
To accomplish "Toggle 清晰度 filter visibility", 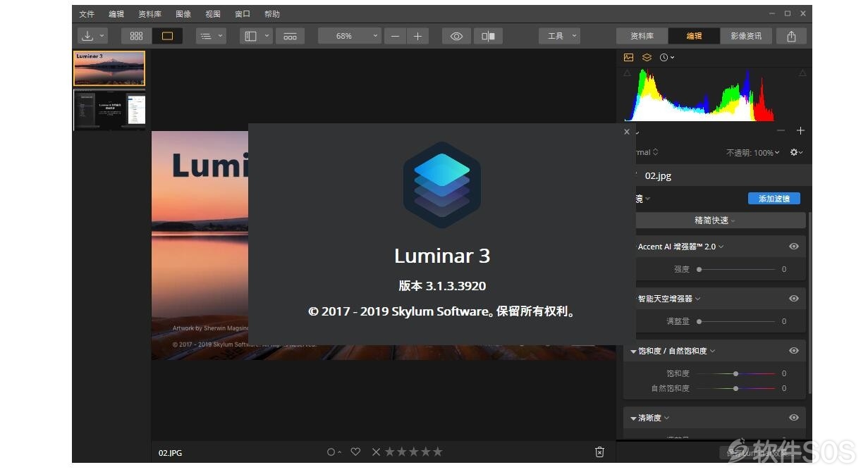I will pos(794,418).
